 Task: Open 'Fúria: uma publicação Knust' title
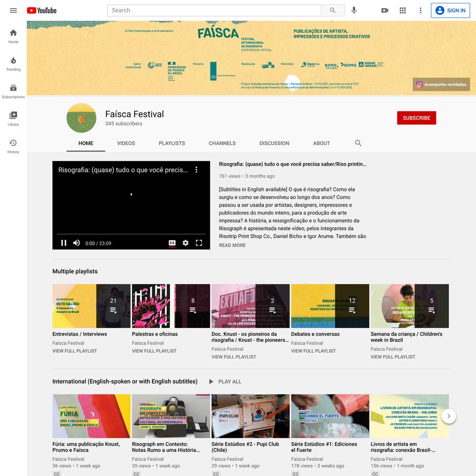pos(86,447)
